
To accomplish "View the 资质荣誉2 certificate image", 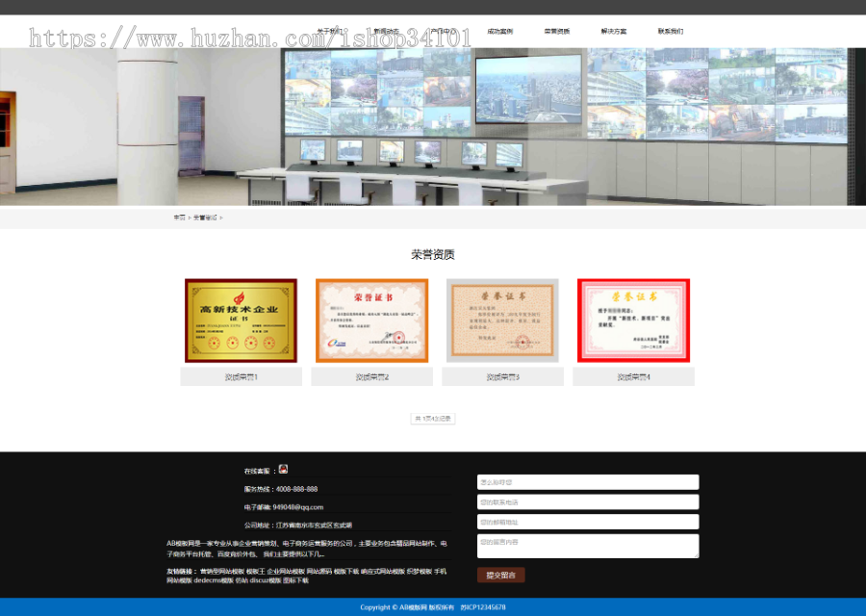I will click(371, 319).
